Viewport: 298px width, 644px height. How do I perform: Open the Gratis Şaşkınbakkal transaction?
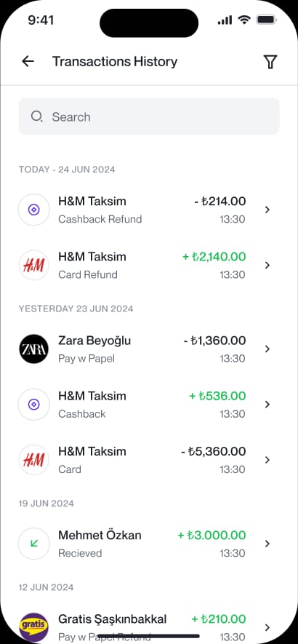(x=149, y=627)
